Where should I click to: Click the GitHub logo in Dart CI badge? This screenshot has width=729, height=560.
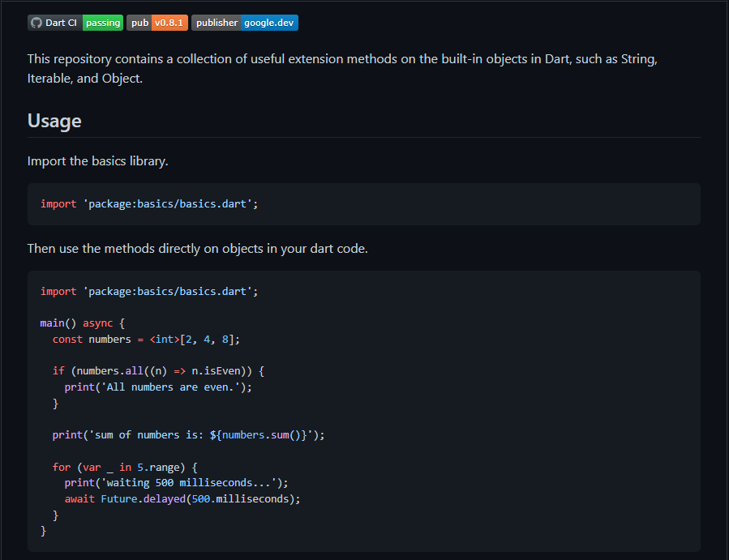click(36, 23)
